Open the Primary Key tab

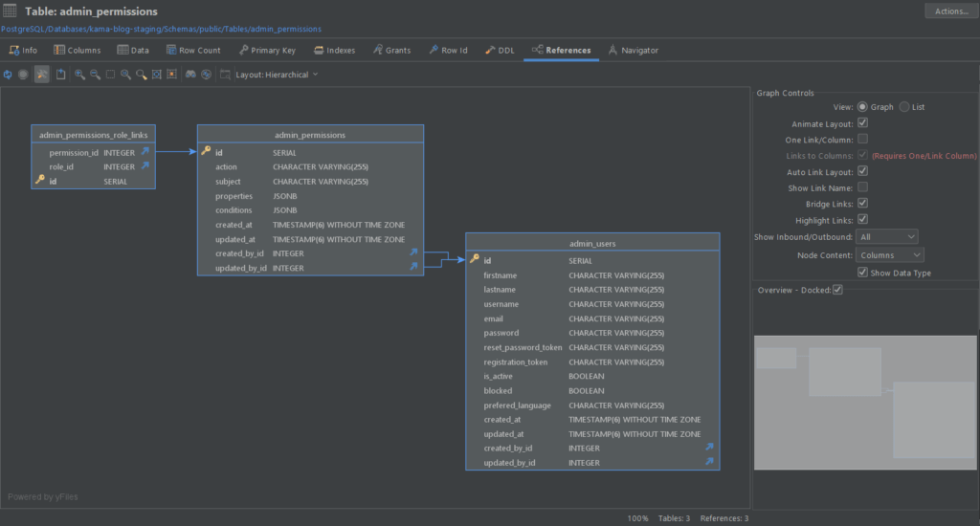coord(268,50)
